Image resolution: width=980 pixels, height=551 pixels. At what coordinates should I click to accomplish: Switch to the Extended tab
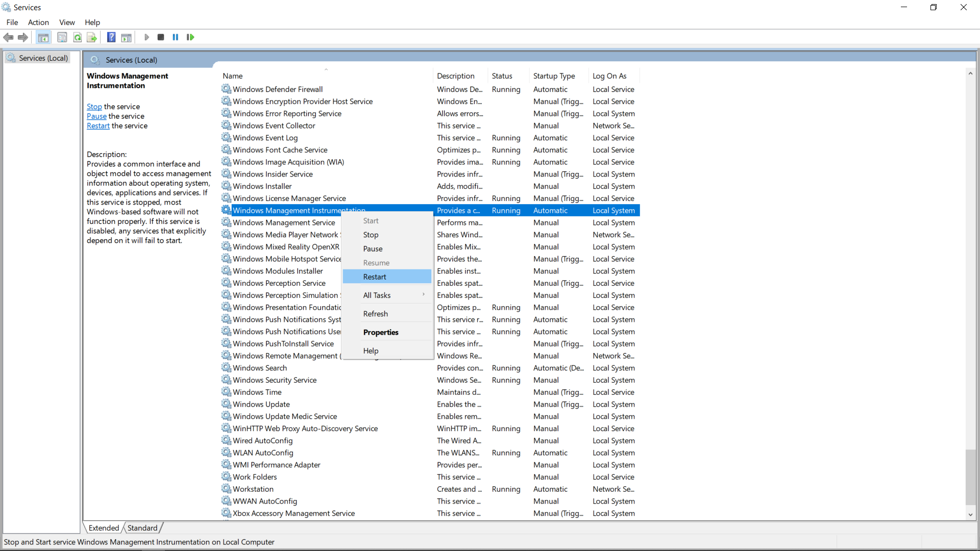click(x=104, y=528)
